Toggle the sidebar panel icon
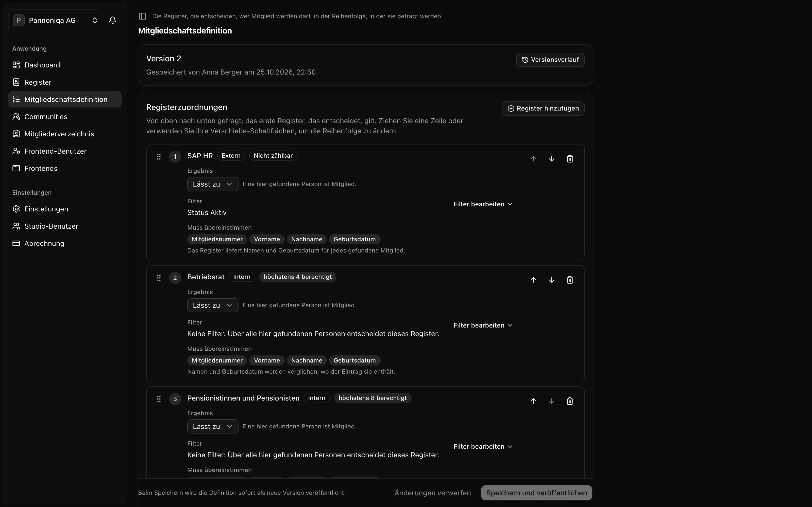 pos(143,16)
